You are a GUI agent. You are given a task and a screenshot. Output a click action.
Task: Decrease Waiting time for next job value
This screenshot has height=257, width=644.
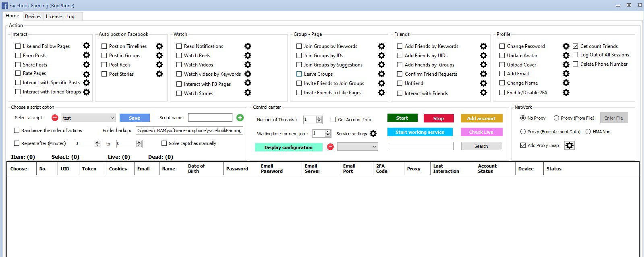[328, 135]
